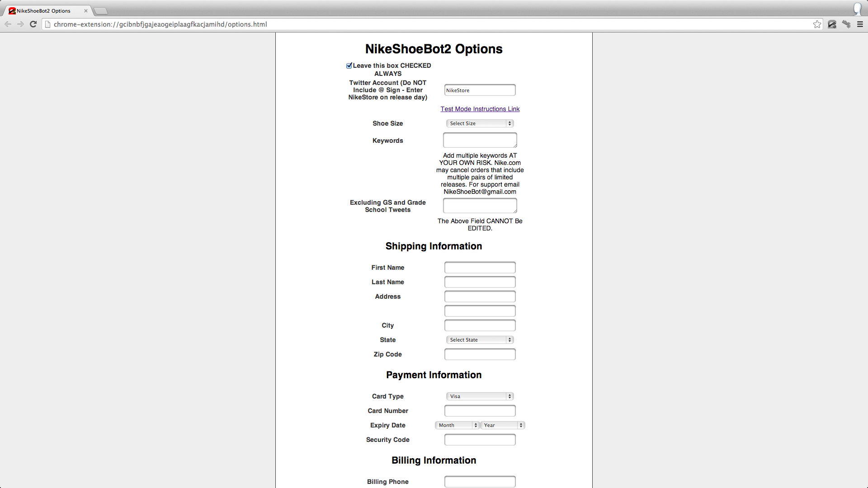Click the new tab button
This screenshot has height=488, width=868.
pos(100,11)
